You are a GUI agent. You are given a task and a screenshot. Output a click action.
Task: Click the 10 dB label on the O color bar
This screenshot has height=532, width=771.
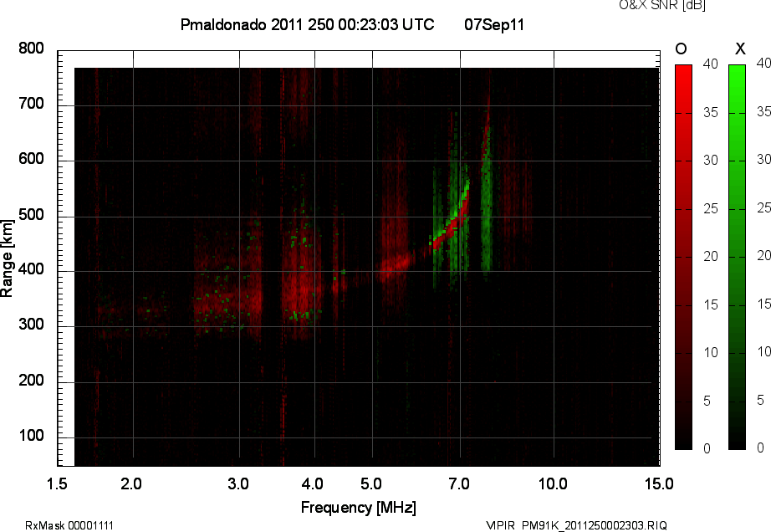click(711, 352)
